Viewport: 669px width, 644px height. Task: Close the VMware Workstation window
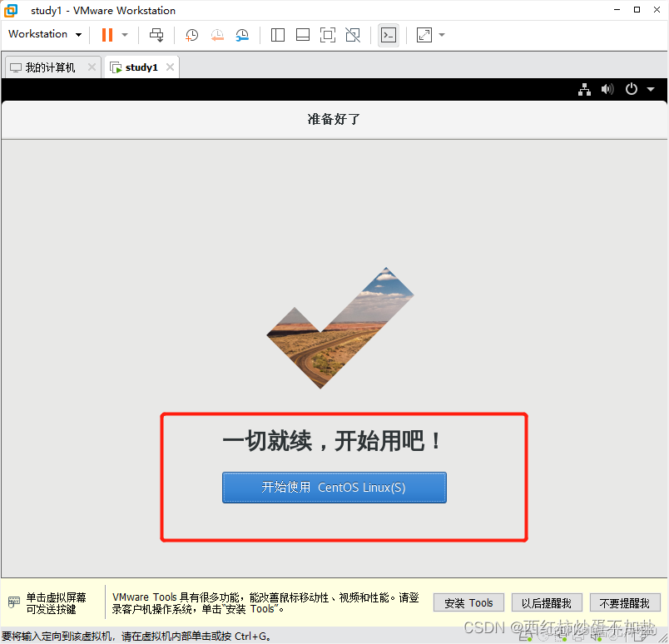tap(657, 10)
